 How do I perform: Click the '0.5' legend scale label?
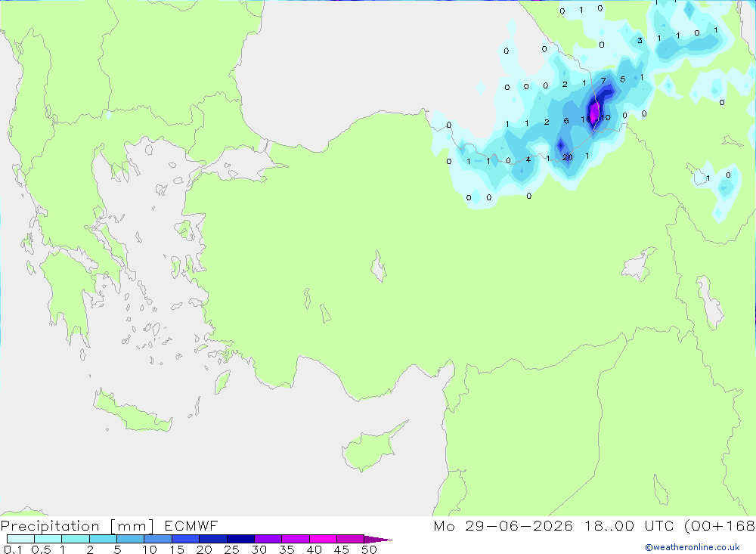tap(41, 549)
